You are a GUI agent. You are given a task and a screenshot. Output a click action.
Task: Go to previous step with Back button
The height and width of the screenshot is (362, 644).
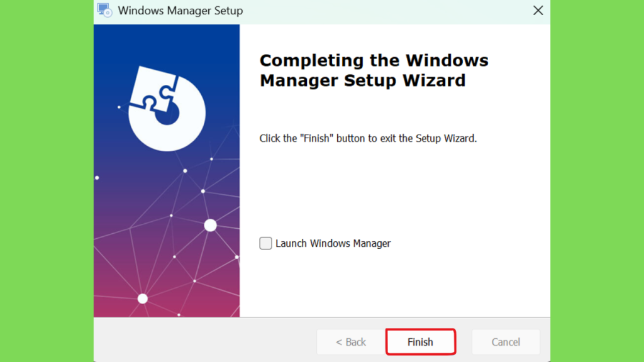(x=350, y=342)
